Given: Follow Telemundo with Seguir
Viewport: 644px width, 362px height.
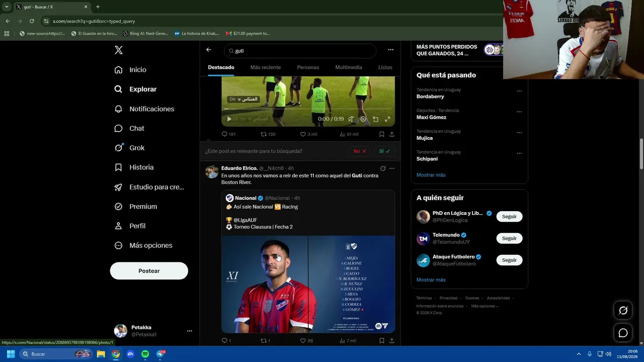Looking at the screenshot, I should coord(509,238).
